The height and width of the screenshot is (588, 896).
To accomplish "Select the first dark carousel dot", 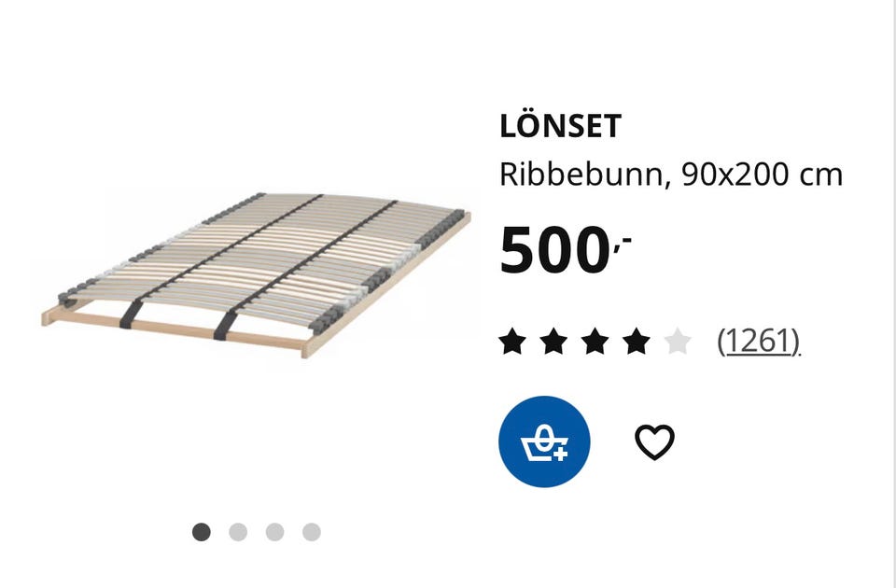I will click(202, 532).
